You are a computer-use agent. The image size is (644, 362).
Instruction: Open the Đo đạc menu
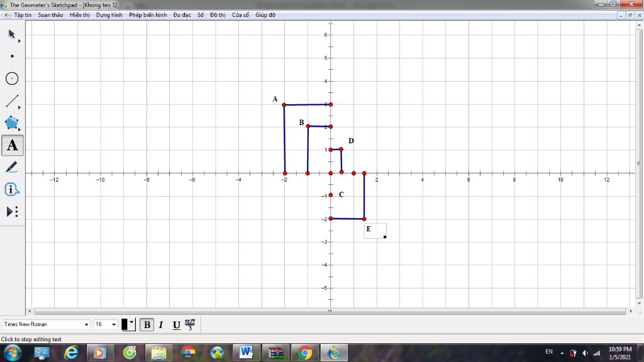tap(182, 15)
